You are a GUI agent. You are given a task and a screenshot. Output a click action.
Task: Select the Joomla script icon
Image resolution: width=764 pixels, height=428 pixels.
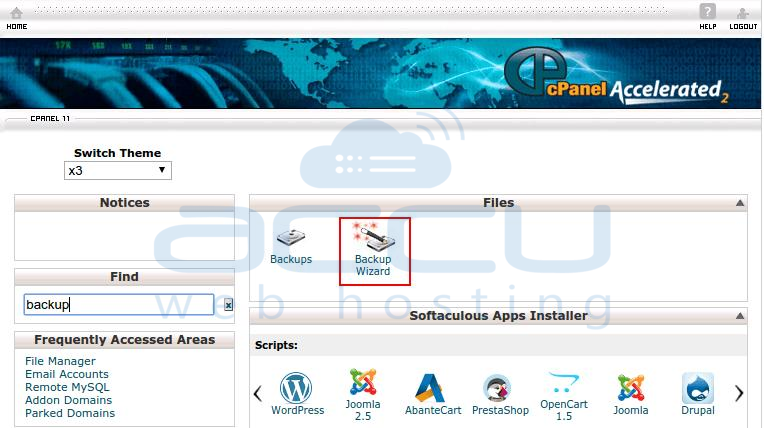630,389
